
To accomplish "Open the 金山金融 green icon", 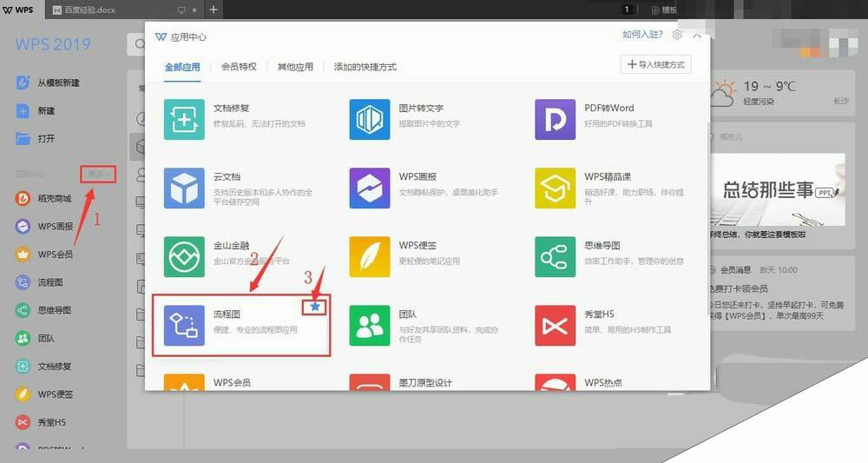I will 184,256.
